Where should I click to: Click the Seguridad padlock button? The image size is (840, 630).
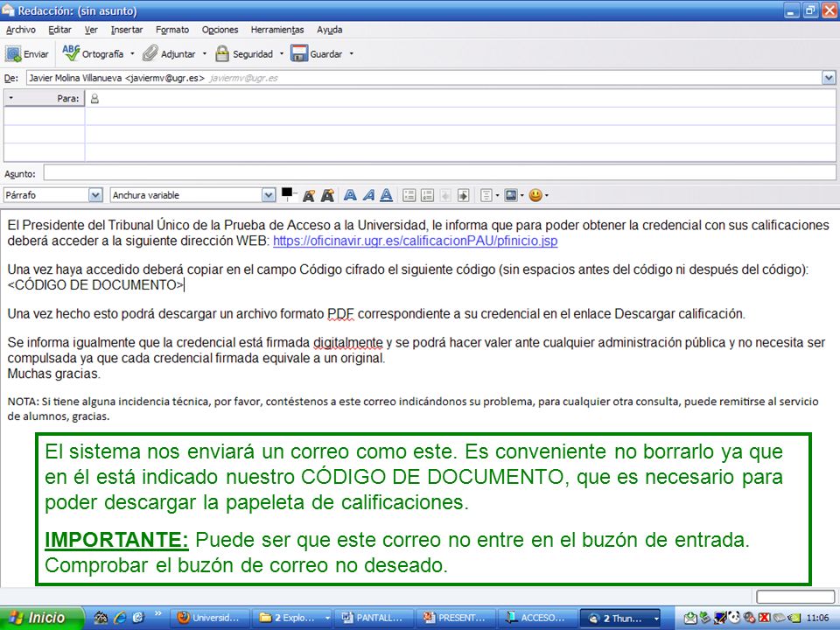(x=244, y=54)
